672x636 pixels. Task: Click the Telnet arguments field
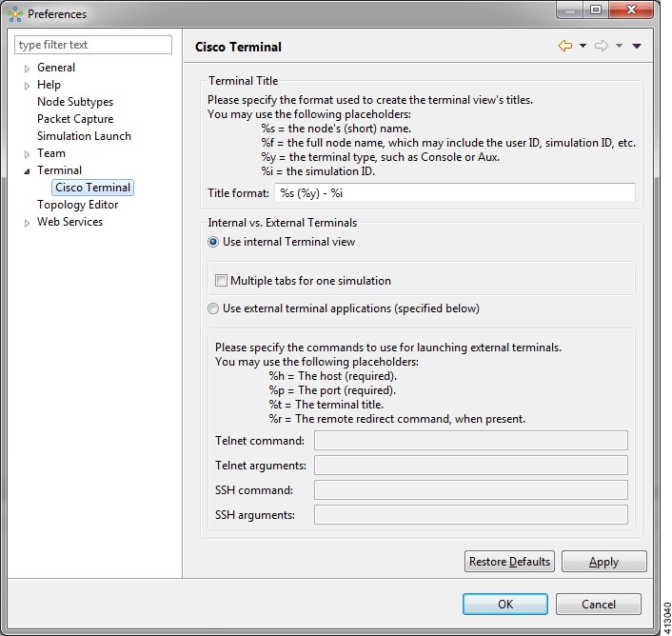[471, 465]
